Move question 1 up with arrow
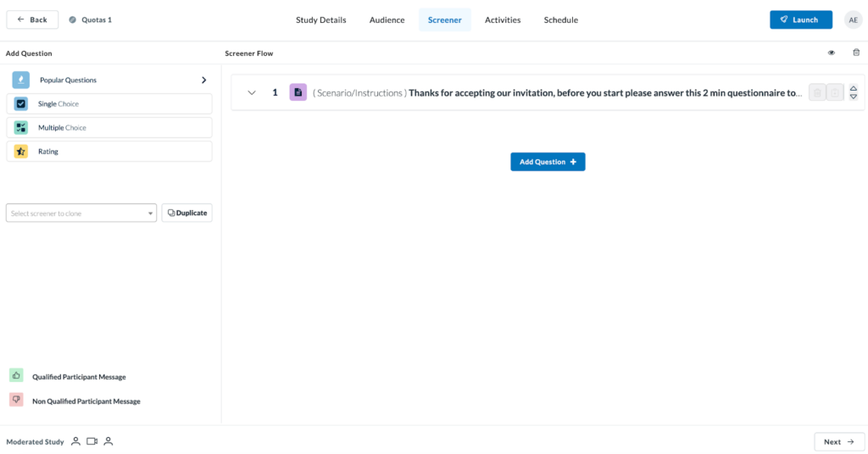Viewport: 868px width, 454px height. point(854,88)
